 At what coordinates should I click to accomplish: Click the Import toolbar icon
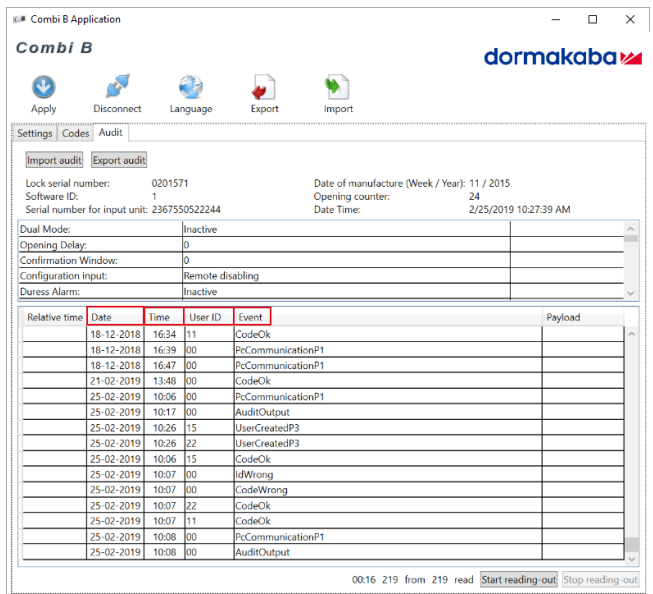pos(338,88)
